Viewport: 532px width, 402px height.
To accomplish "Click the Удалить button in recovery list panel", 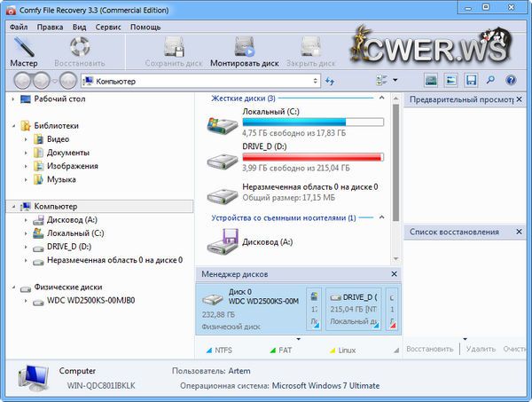I will pyautogui.click(x=481, y=349).
